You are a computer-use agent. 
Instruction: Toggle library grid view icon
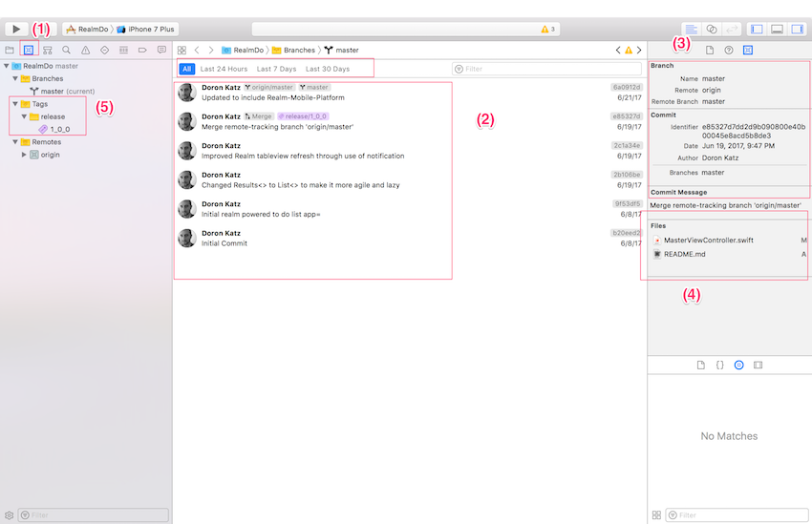click(656, 515)
